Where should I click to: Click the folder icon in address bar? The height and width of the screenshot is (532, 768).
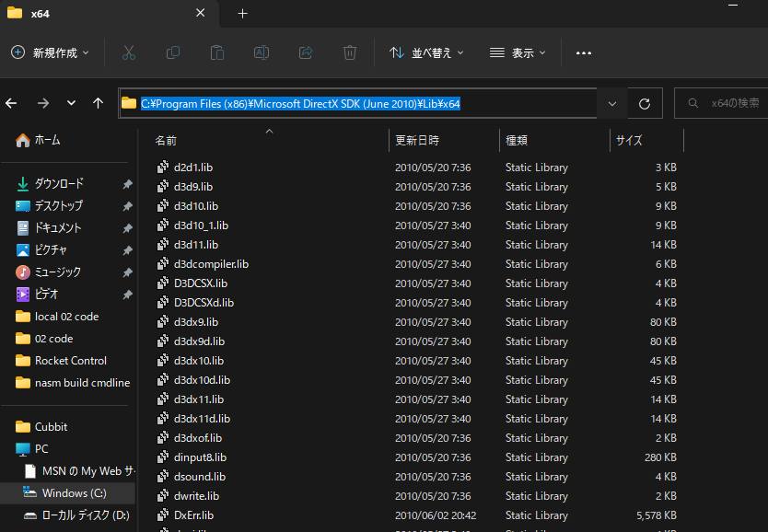(129, 103)
